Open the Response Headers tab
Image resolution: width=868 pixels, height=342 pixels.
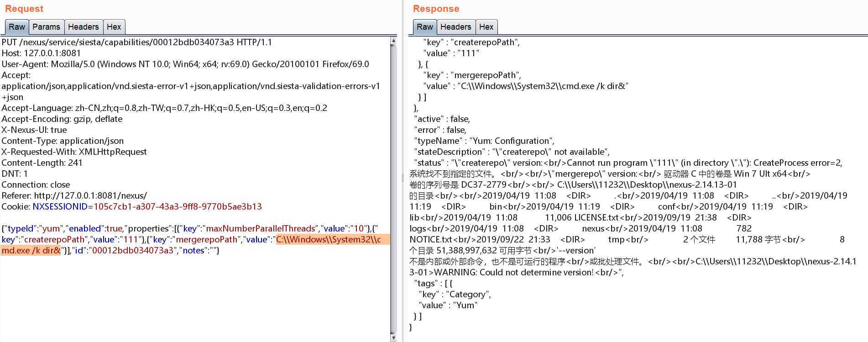pos(456,27)
